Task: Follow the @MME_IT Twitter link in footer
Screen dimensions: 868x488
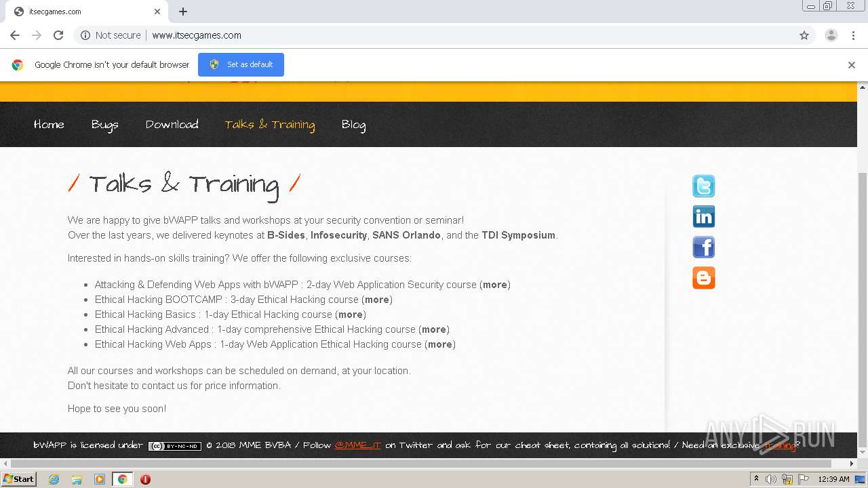Action: pyautogui.click(x=357, y=445)
